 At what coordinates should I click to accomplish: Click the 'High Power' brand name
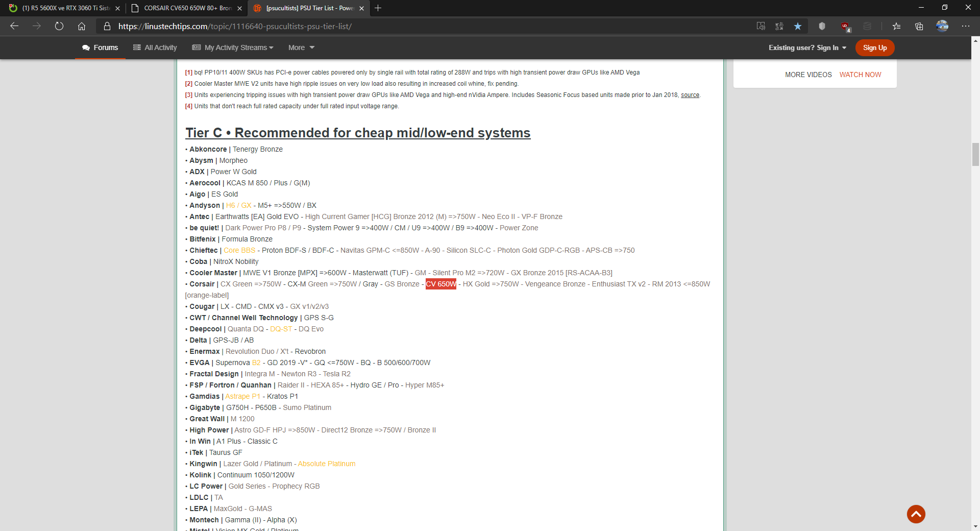click(209, 430)
